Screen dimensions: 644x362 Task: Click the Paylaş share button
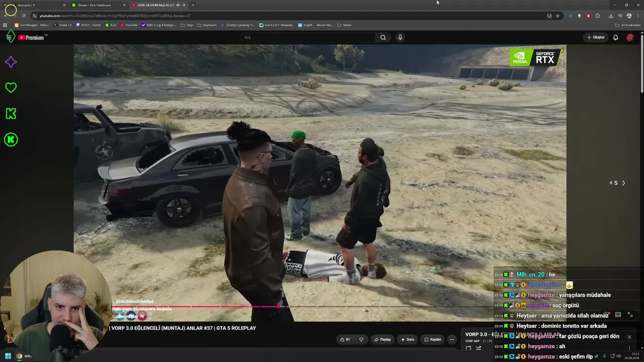pyautogui.click(x=382, y=339)
